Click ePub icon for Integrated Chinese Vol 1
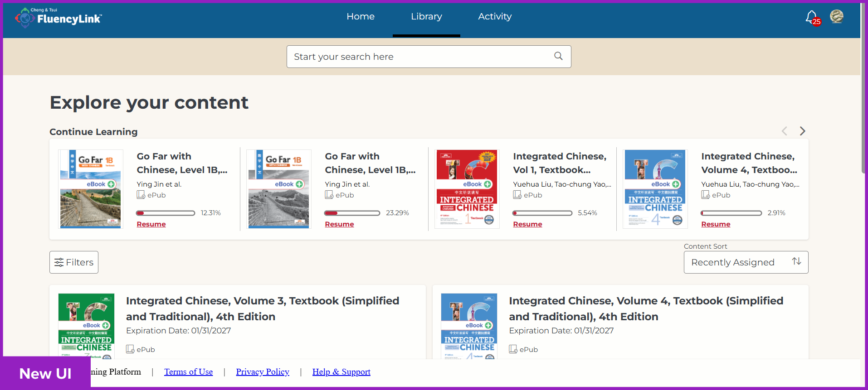This screenshot has width=868, height=390. point(517,195)
